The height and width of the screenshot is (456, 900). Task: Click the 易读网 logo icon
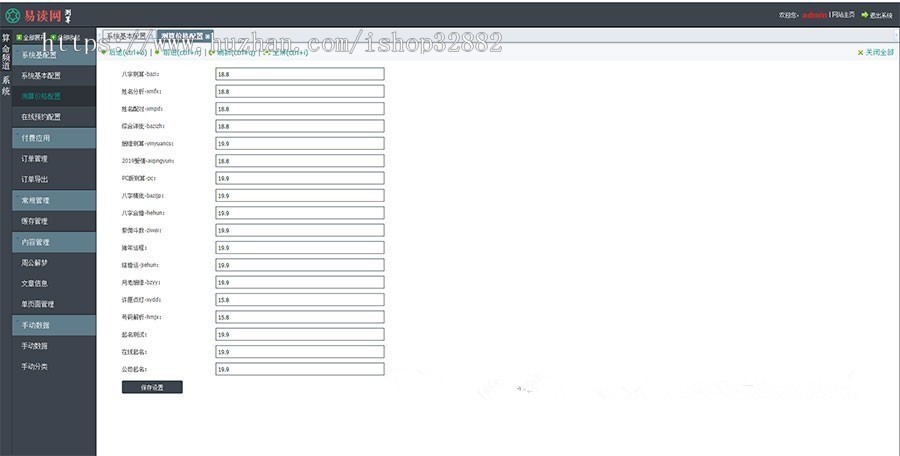click(13, 15)
